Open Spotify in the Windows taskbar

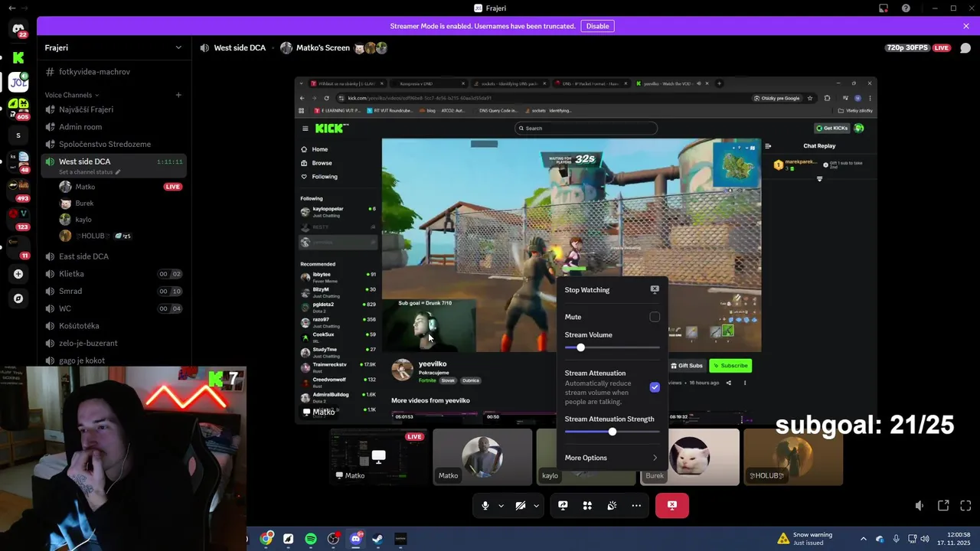(311, 539)
